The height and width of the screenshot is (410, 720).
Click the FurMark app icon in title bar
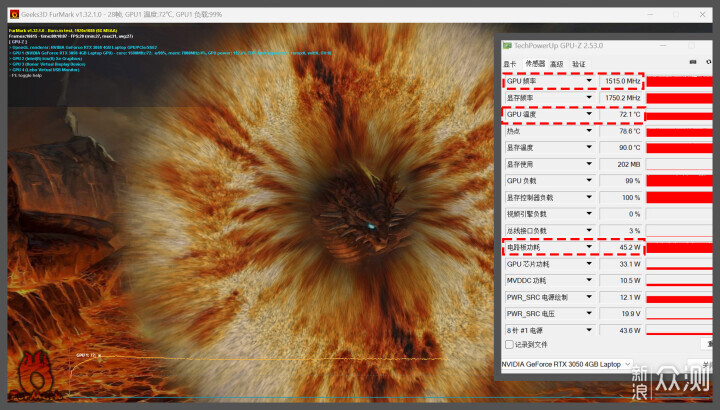(14, 14)
